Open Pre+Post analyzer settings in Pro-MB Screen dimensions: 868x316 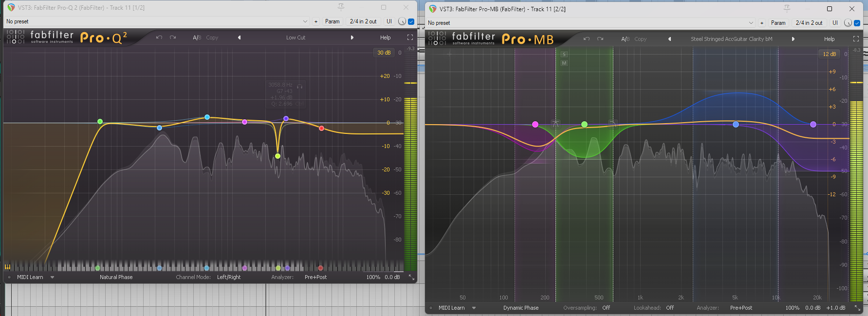[x=741, y=308]
